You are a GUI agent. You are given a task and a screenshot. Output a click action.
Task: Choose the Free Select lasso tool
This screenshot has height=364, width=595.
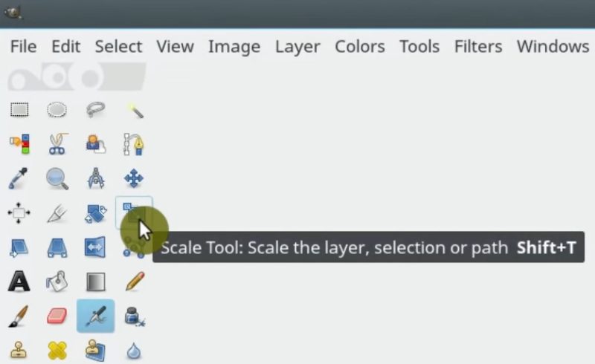coord(95,110)
